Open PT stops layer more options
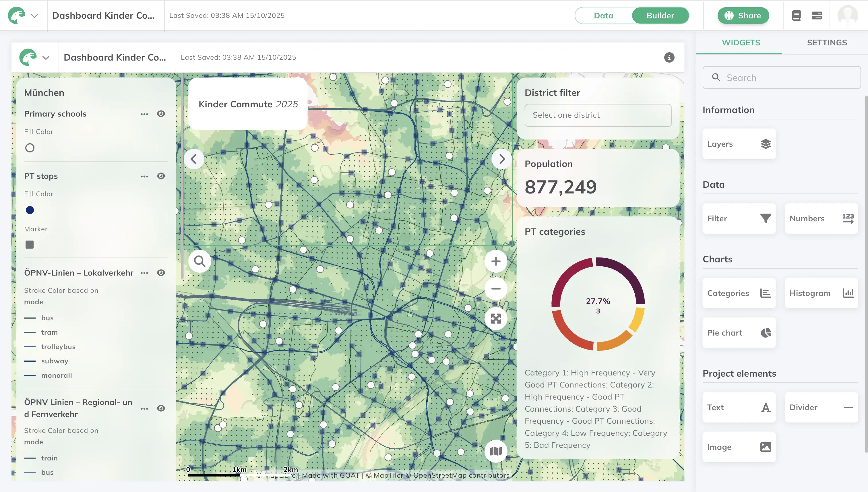This screenshot has height=492, width=868. [x=144, y=176]
